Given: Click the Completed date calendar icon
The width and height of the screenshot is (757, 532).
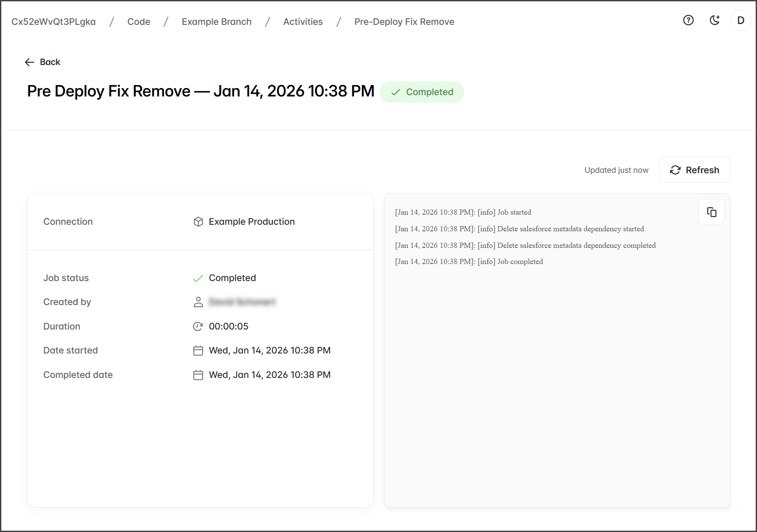Looking at the screenshot, I should tap(198, 375).
